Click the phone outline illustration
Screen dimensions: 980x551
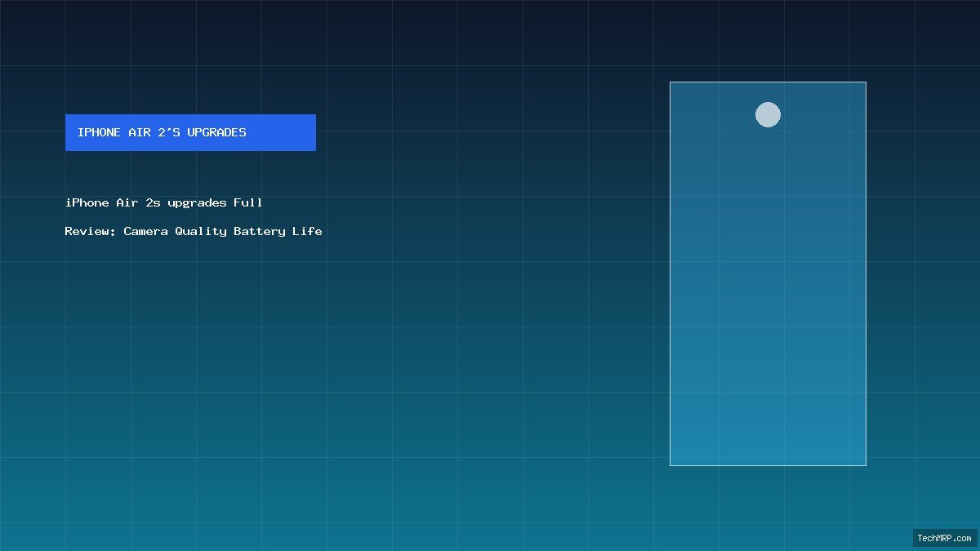pyautogui.click(x=768, y=273)
